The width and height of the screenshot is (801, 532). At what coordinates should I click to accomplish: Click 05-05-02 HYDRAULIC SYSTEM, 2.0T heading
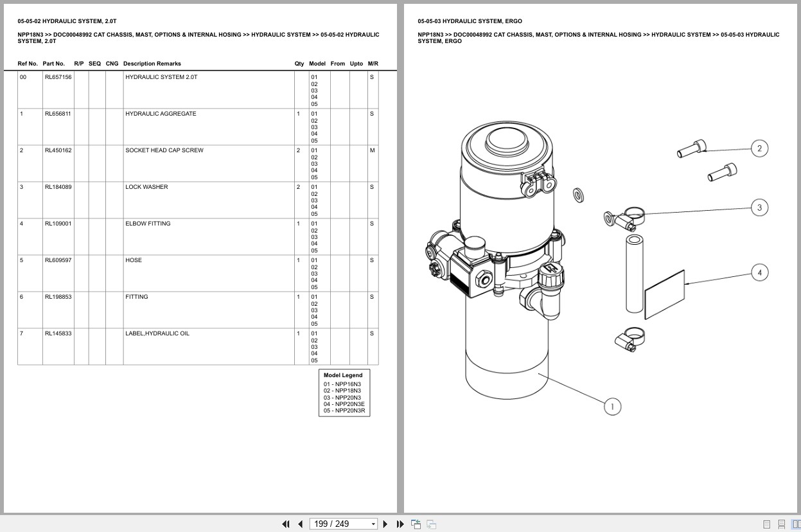(67, 21)
